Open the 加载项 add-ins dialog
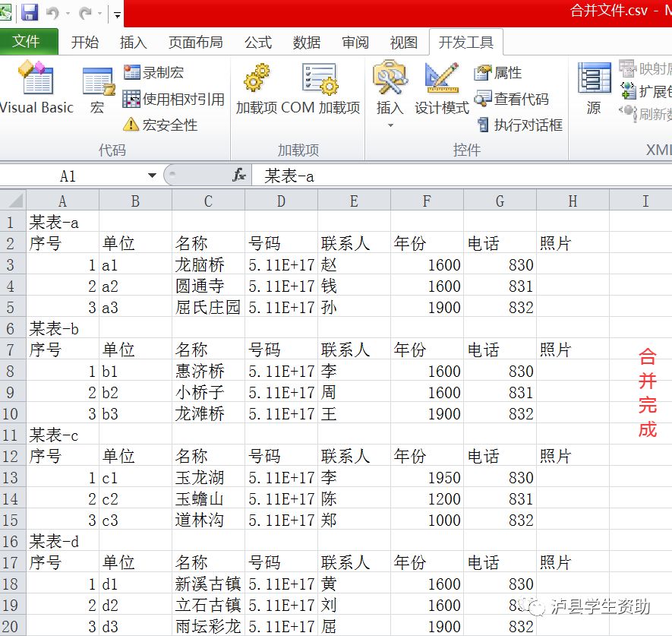The width and height of the screenshot is (672, 636). click(257, 89)
